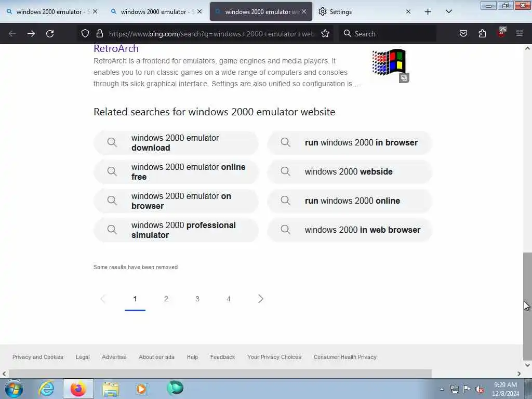532x399 pixels.
Task: Open Legal footer link
Action: 83,357
